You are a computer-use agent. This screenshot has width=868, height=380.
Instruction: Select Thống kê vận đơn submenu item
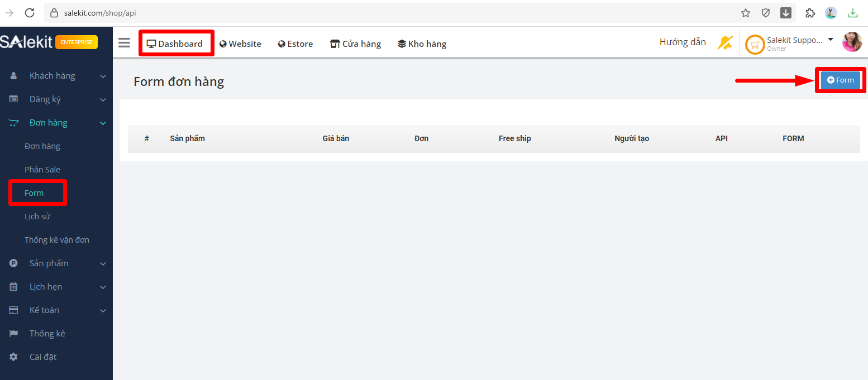[57, 240]
